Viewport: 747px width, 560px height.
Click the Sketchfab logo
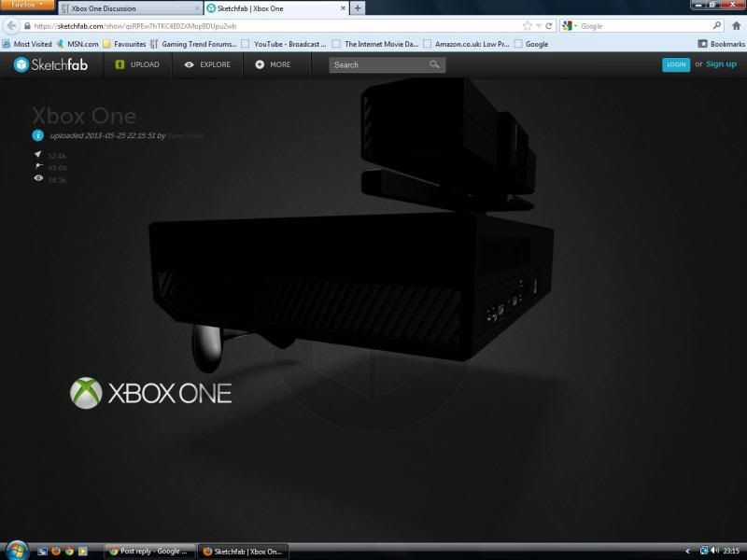point(50,64)
